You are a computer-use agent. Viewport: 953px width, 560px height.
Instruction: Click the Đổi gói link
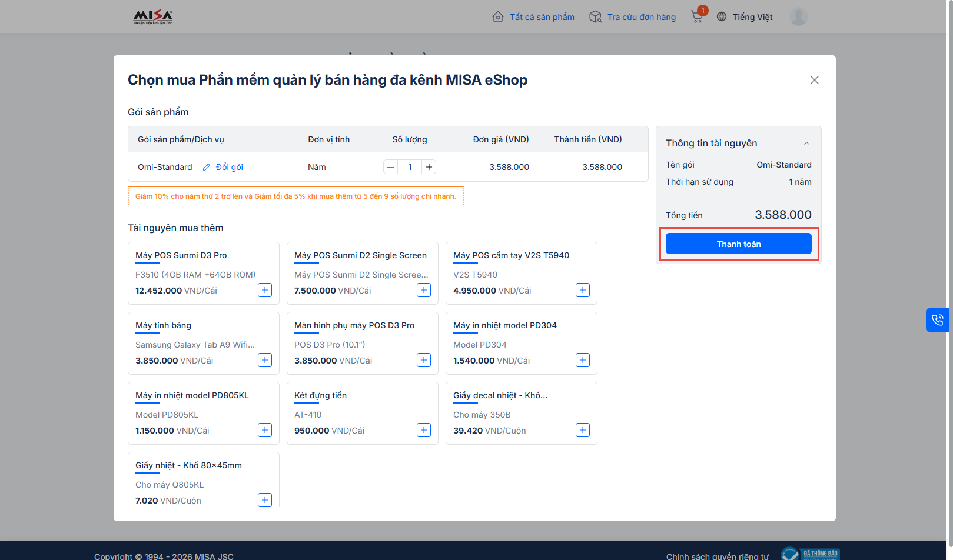(230, 167)
